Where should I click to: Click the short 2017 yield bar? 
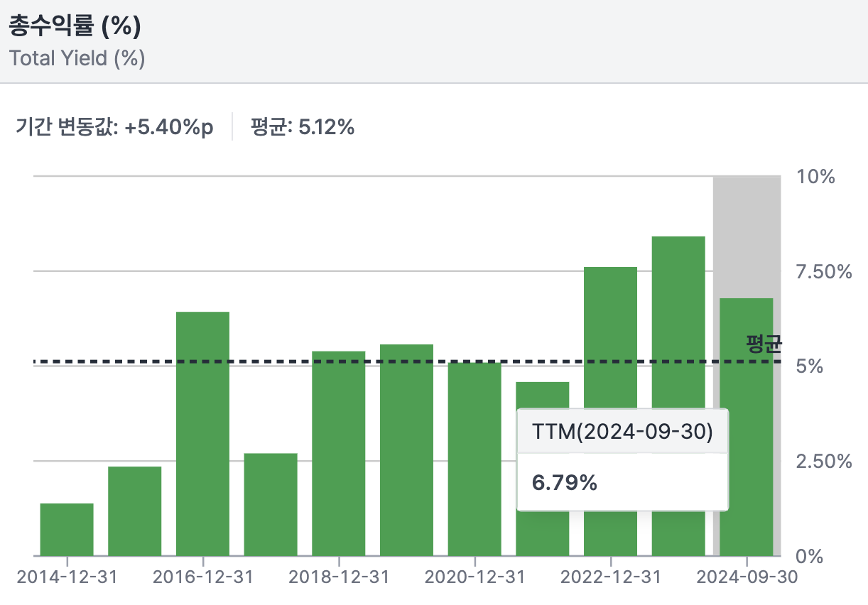(x=271, y=504)
